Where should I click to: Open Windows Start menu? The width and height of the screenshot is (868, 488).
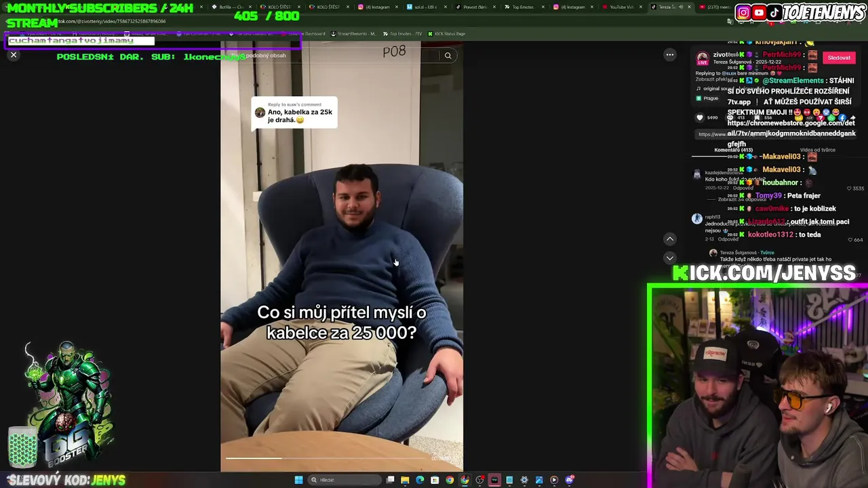pyautogui.click(x=298, y=480)
